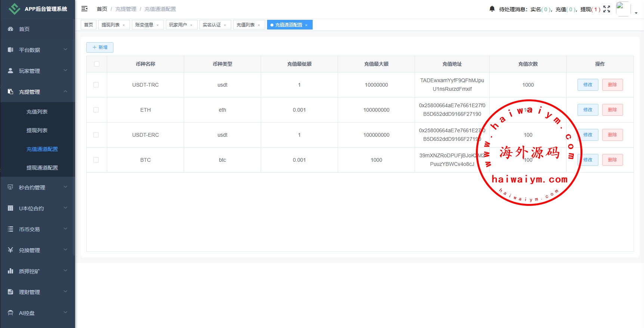644x328 pixels.
Task: Click the 玩家管理 user icon
Action: click(10, 71)
